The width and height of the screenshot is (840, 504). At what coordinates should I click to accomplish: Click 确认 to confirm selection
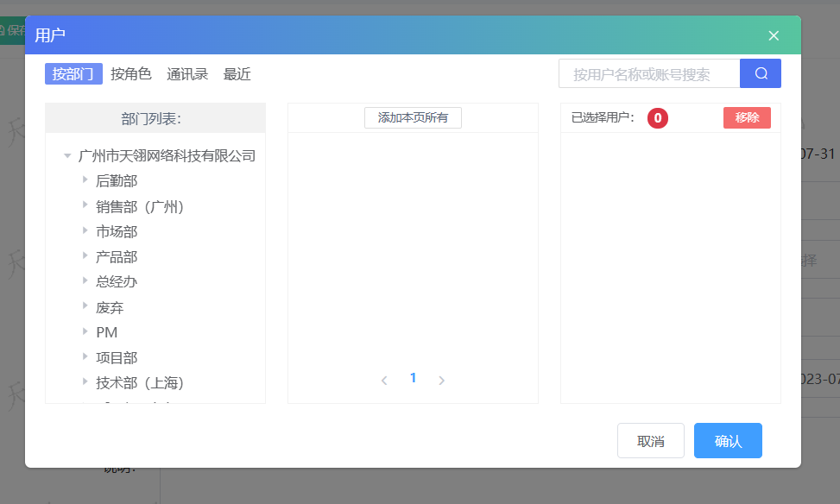tap(728, 441)
